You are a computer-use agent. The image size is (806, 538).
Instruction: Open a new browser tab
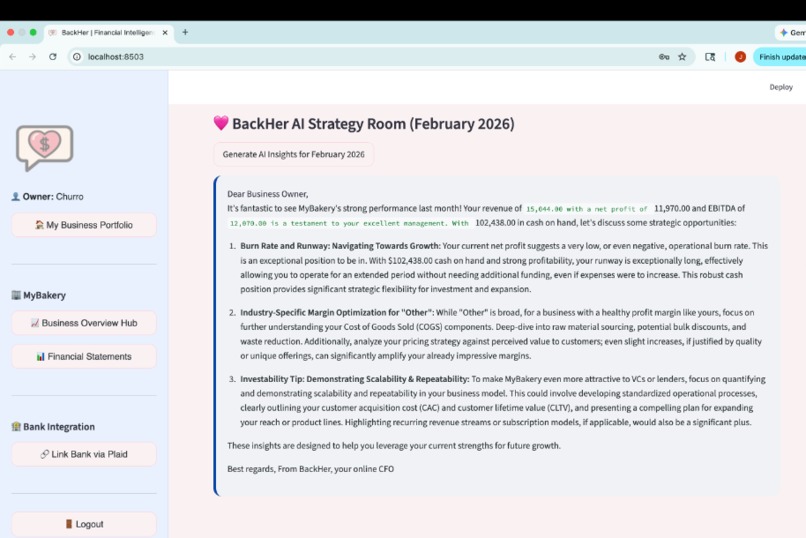pyautogui.click(x=185, y=32)
